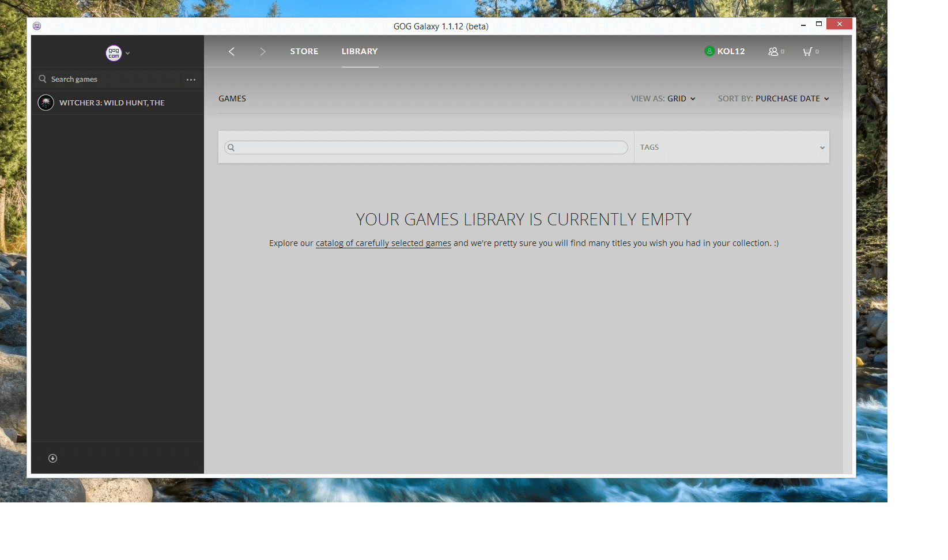Change View As: Grid dropdown
Viewport: 948px width, 560px height.
663,99
